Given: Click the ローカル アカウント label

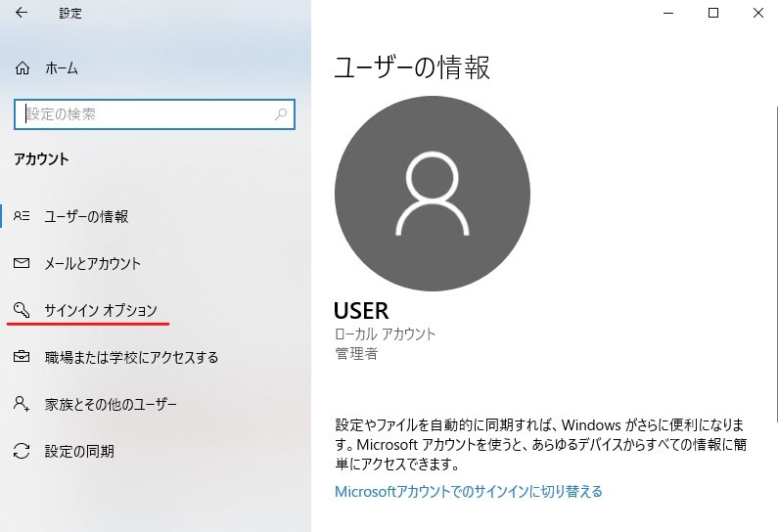Looking at the screenshot, I should pyautogui.click(x=385, y=333).
